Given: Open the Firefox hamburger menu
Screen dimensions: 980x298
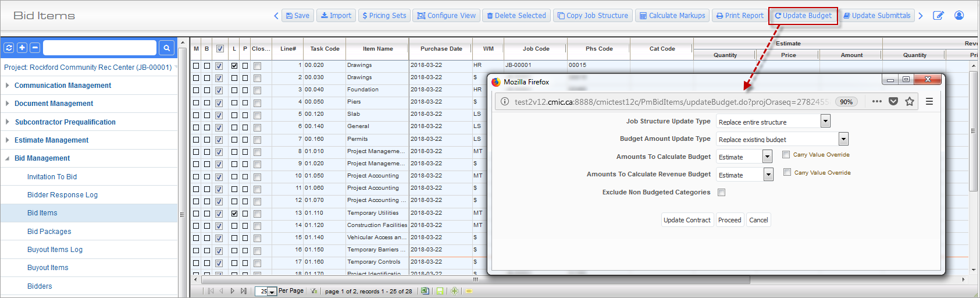Looking at the screenshot, I should tap(929, 101).
